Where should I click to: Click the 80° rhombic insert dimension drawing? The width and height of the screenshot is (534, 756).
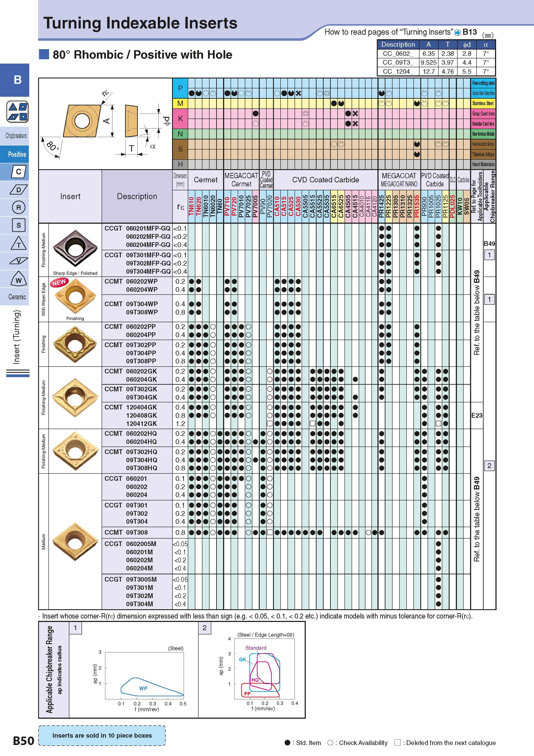tap(106, 124)
